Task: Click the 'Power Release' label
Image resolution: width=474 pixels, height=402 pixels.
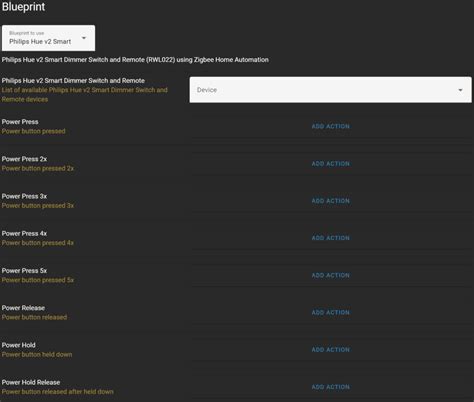Action: coord(23,308)
